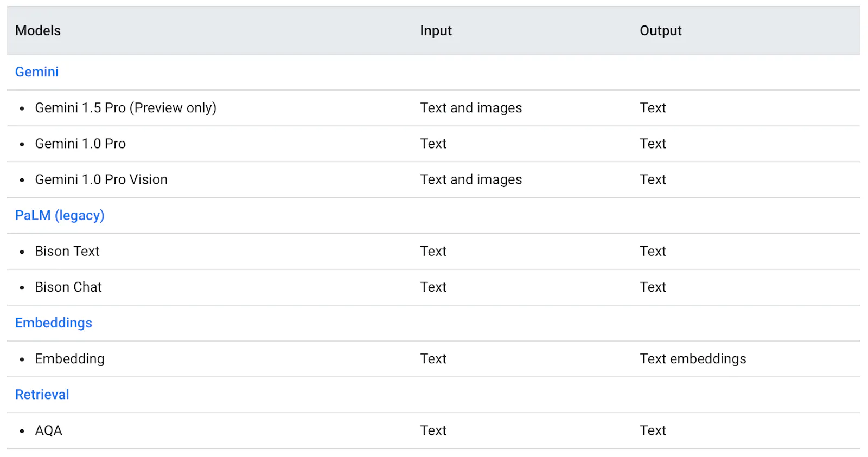This screenshot has width=868, height=457.
Task: Select the Embedding model entry
Action: click(70, 359)
